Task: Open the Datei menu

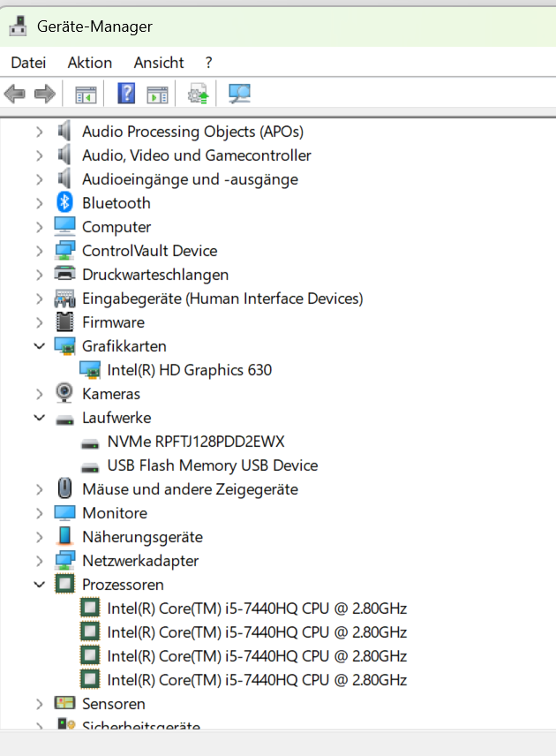Action: [x=28, y=63]
